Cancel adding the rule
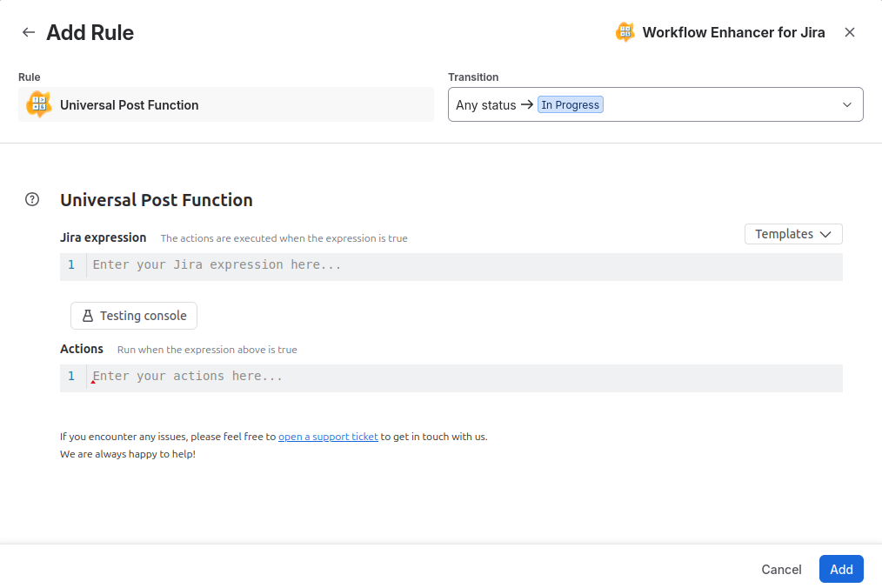This screenshot has width=882, height=588. (x=781, y=570)
